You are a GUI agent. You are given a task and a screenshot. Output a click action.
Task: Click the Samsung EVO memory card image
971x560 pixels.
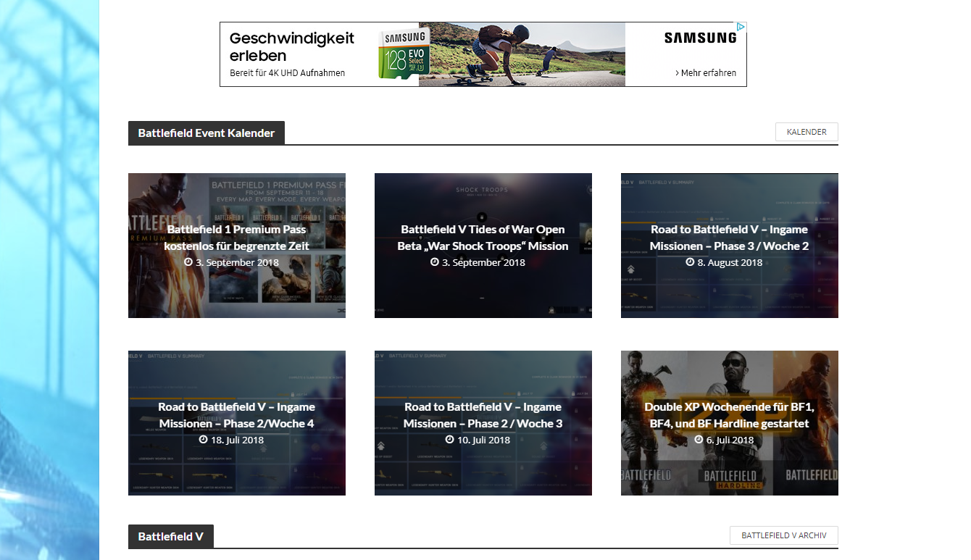(403, 54)
